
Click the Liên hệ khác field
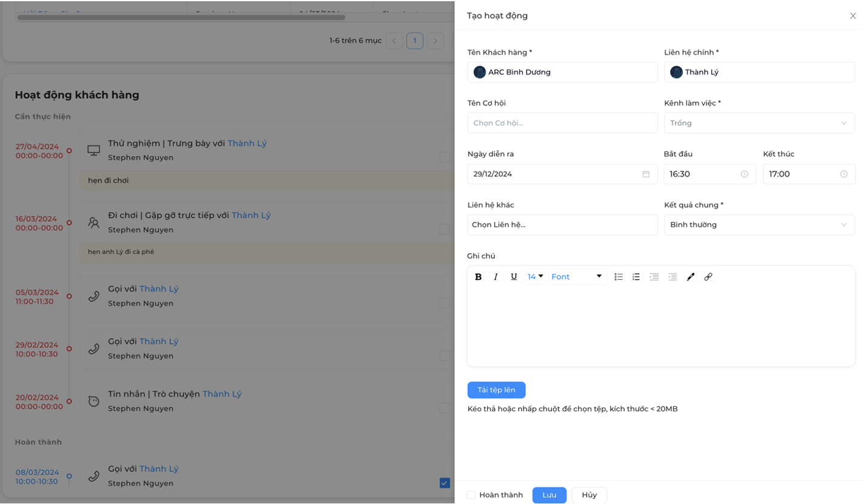coord(562,225)
